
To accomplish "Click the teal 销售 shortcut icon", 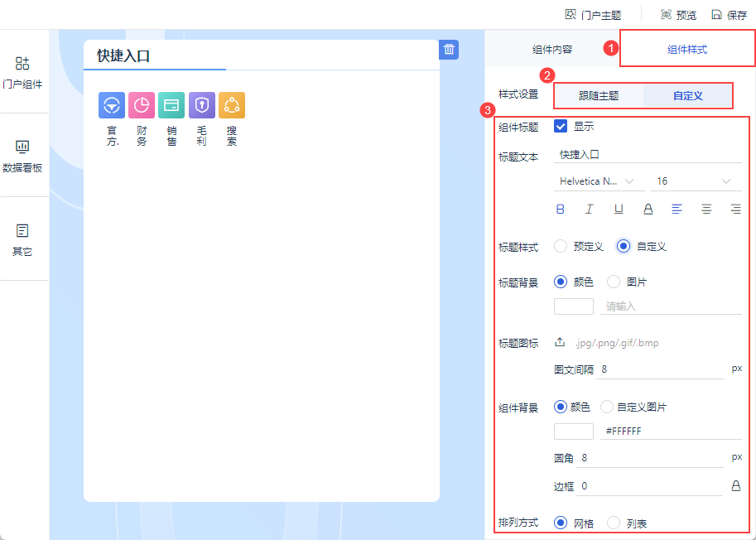I will [x=171, y=105].
